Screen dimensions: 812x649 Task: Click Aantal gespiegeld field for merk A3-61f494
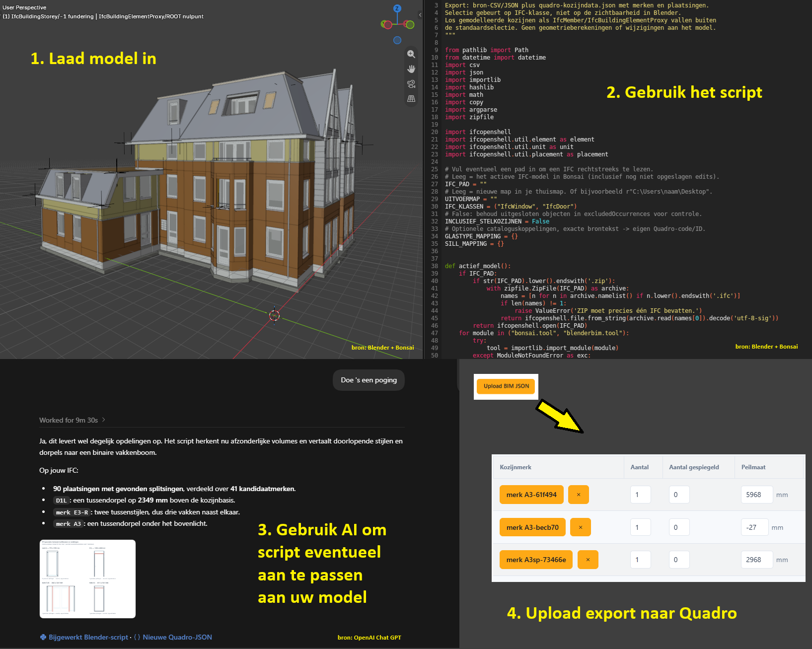(x=679, y=495)
